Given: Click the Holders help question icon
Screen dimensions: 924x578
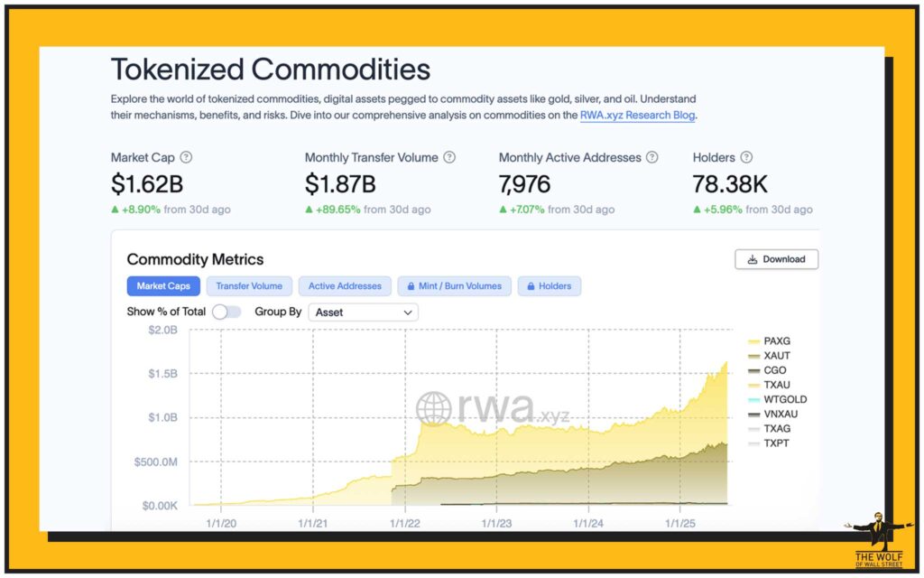Looking at the screenshot, I should click(x=746, y=157).
